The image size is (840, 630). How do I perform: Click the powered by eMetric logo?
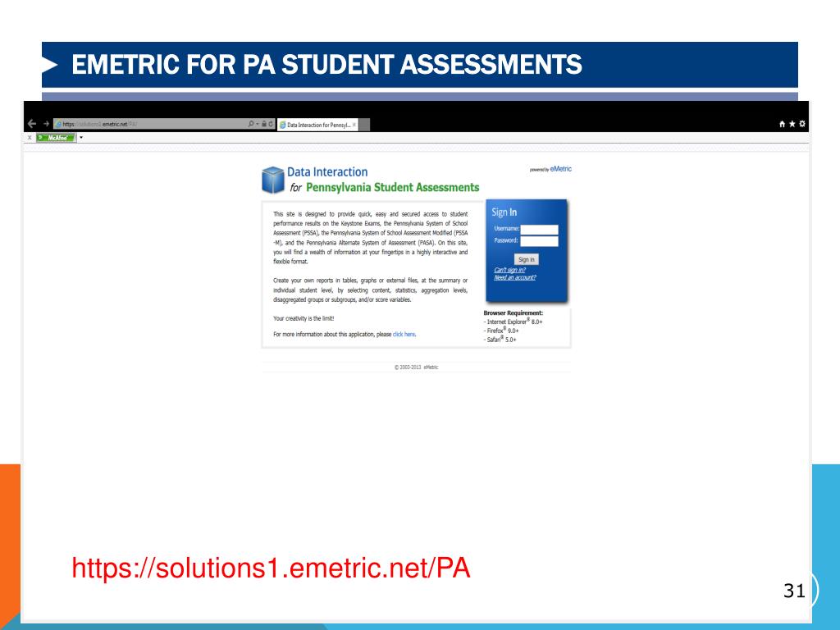pyautogui.click(x=550, y=169)
